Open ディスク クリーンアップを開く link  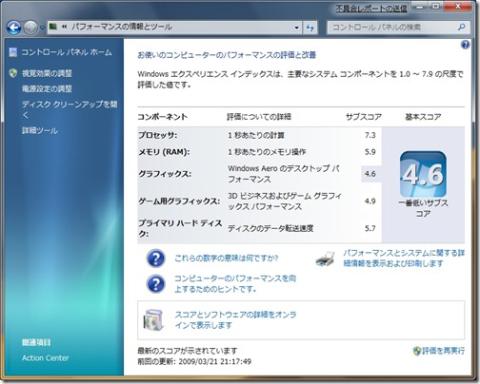70,109
